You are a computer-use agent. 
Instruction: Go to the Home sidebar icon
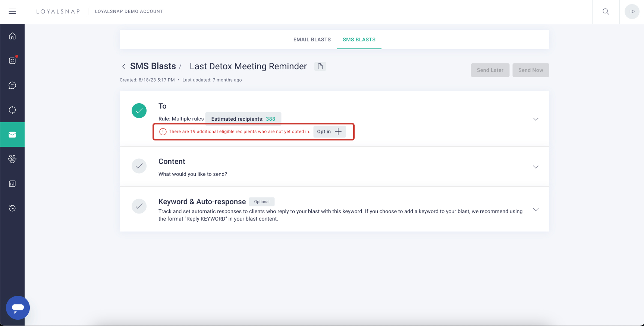12,36
